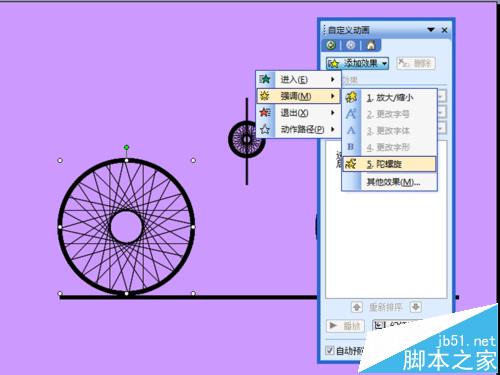Click the 更改字形 B icon
500x375 pixels.
click(351, 147)
